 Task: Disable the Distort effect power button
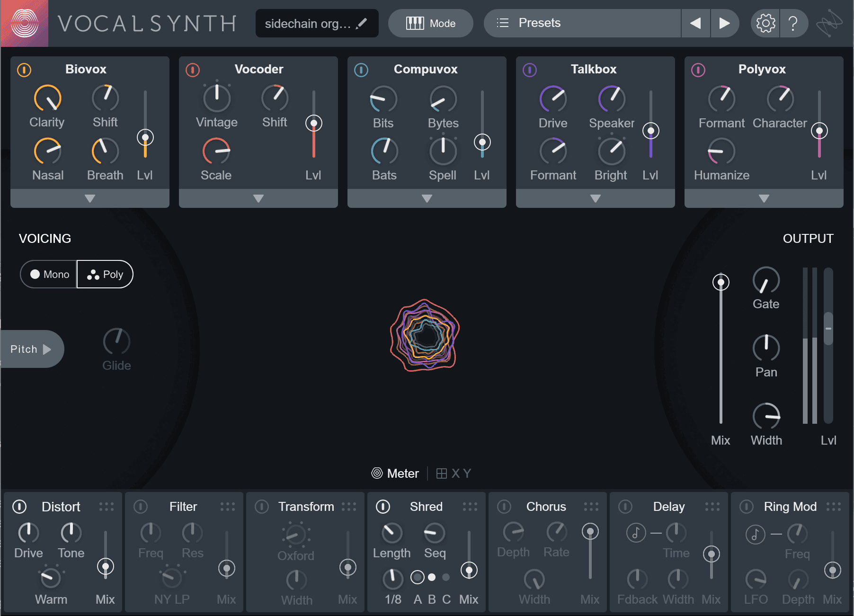tap(19, 507)
